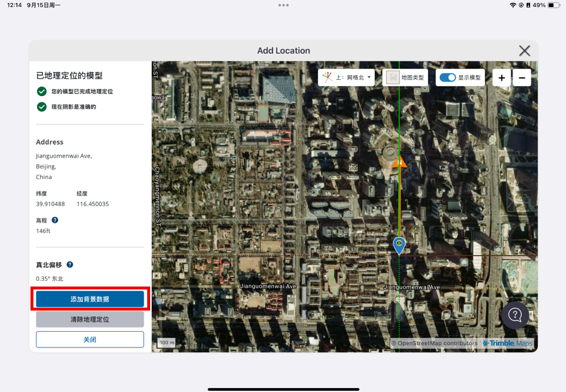The height and width of the screenshot is (392, 566).
Task: Open the help question mark bubble
Action: 515,315
